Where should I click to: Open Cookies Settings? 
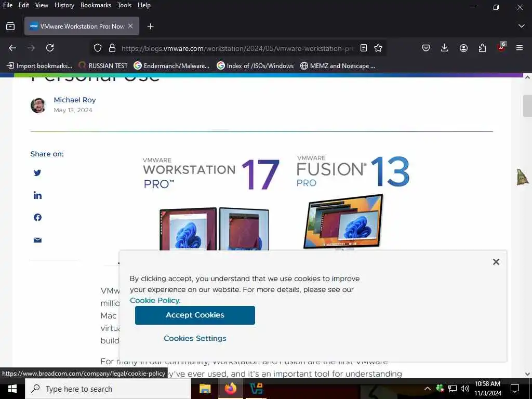pyautogui.click(x=195, y=338)
